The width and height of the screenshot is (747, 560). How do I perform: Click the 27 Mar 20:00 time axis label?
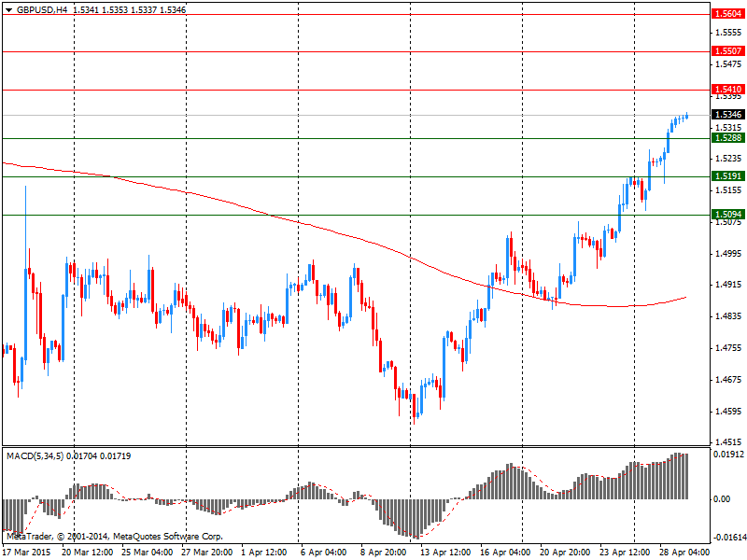[206, 553]
